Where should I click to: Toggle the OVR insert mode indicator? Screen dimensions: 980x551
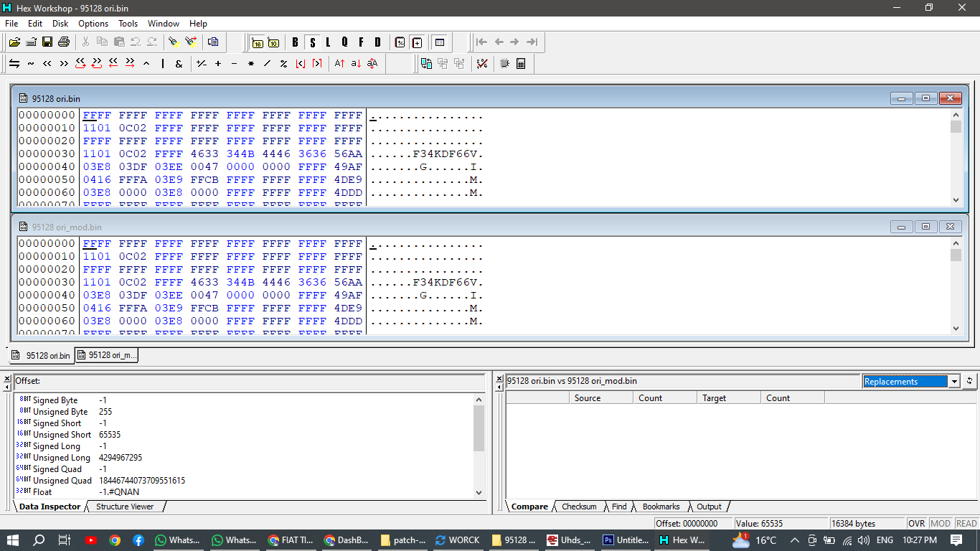[x=916, y=523]
